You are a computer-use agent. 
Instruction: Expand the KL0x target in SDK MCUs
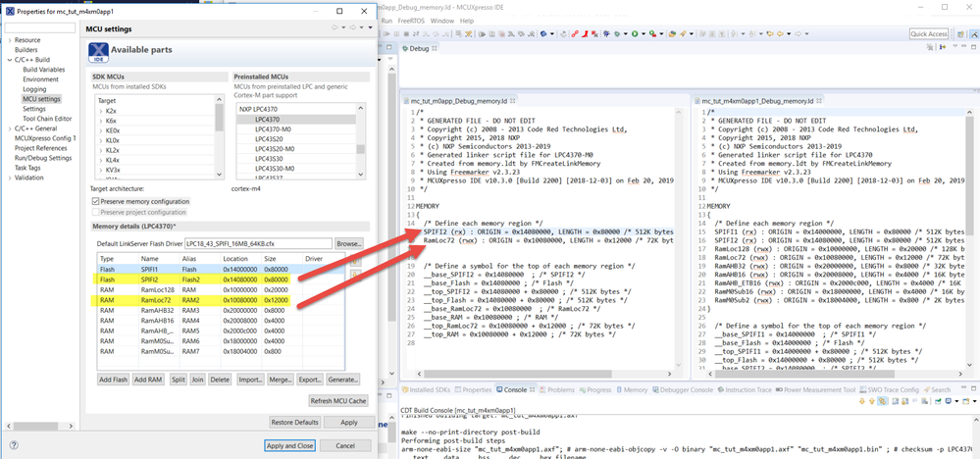coord(101,140)
